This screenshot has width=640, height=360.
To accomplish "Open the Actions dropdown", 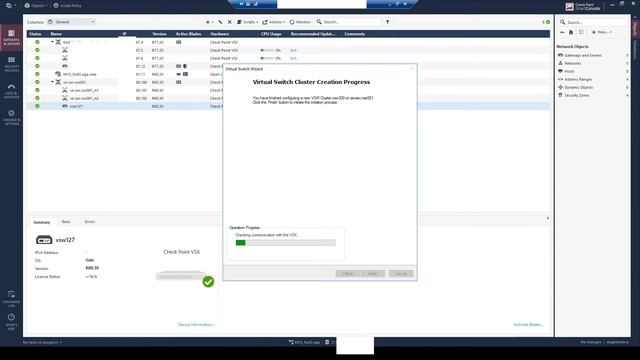I will pyautogui.click(x=273, y=22).
